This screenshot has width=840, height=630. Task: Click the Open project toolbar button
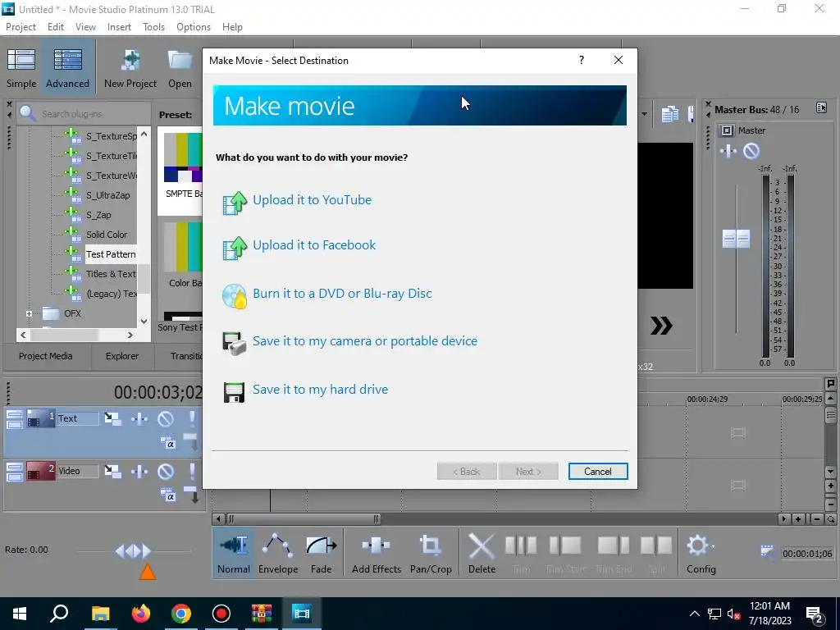point(180,68)
